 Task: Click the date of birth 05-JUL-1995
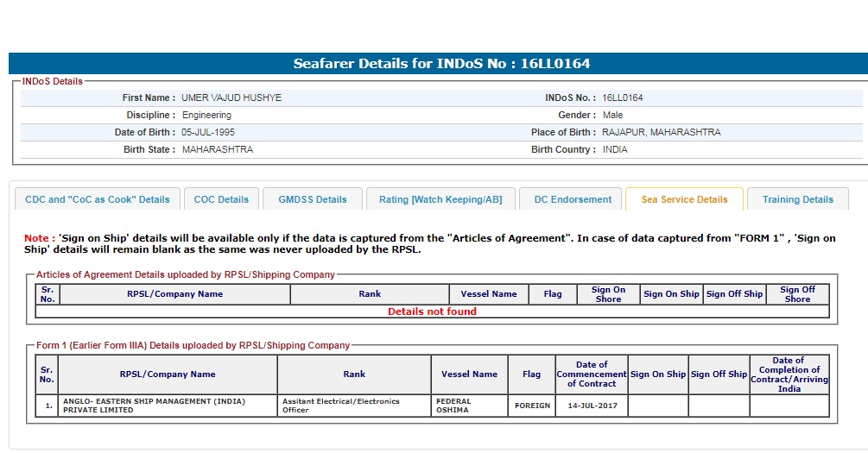207,133
